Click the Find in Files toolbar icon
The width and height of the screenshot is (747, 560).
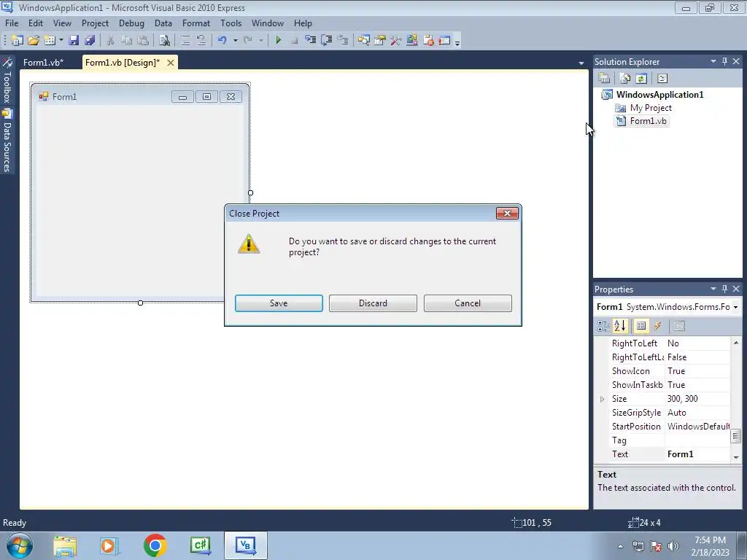coord(164,41)
